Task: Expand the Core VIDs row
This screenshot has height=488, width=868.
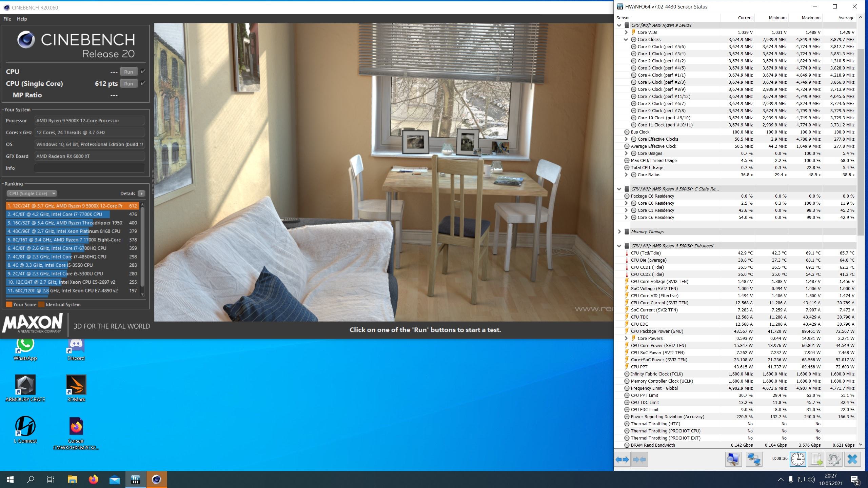Action: (x=626, y=32)
